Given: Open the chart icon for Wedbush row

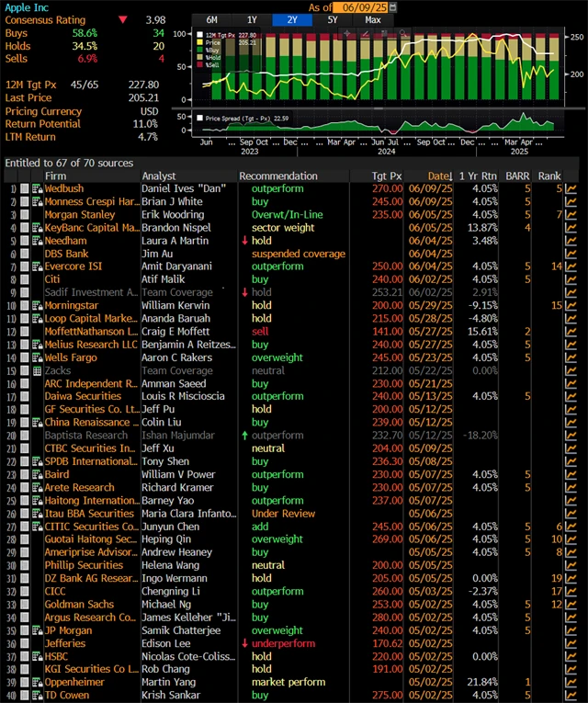Looking at the screenshot, I should pyautogui.click(x=571, y=188).
